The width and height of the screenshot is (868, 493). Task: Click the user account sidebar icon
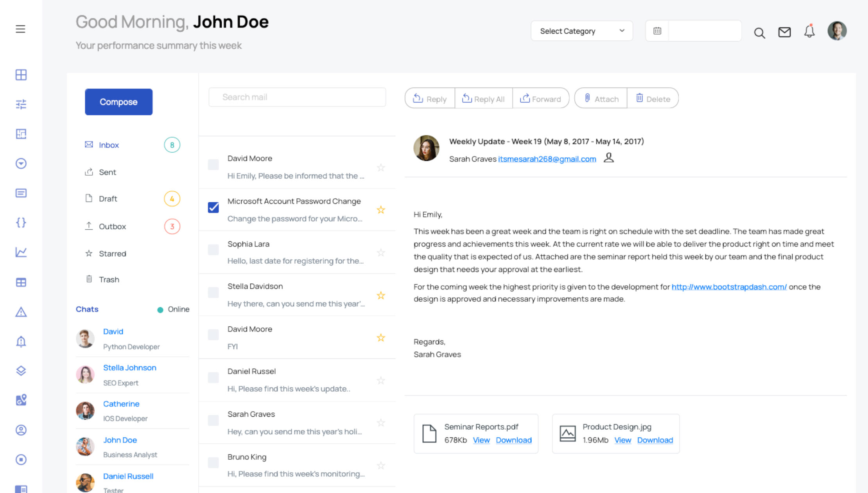click(x=21, y=430)
